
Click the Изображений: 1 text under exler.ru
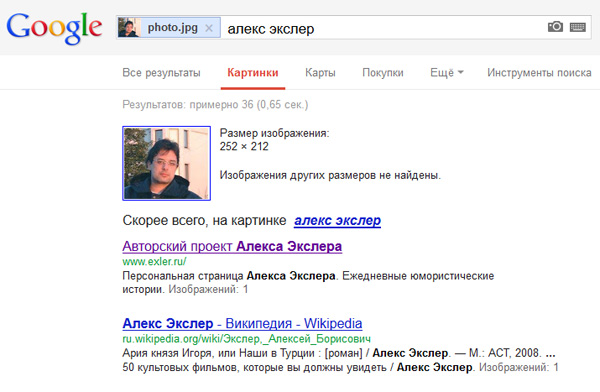(x=208, y=289)
